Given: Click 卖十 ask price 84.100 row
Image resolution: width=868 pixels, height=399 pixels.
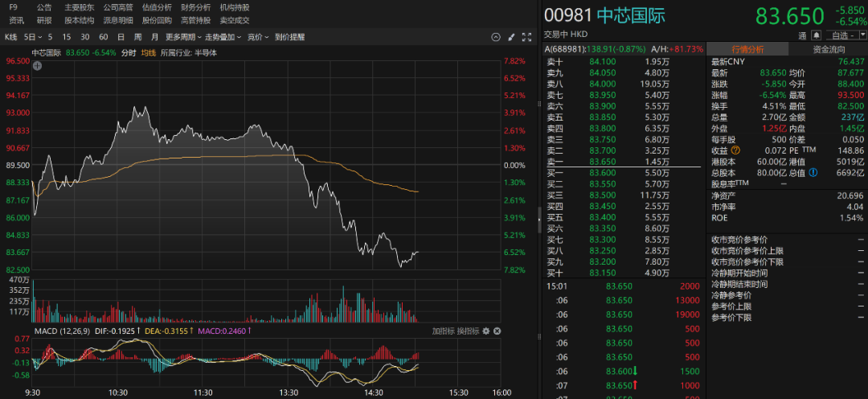Looking at the screenshot, I should tap(623, 61).
